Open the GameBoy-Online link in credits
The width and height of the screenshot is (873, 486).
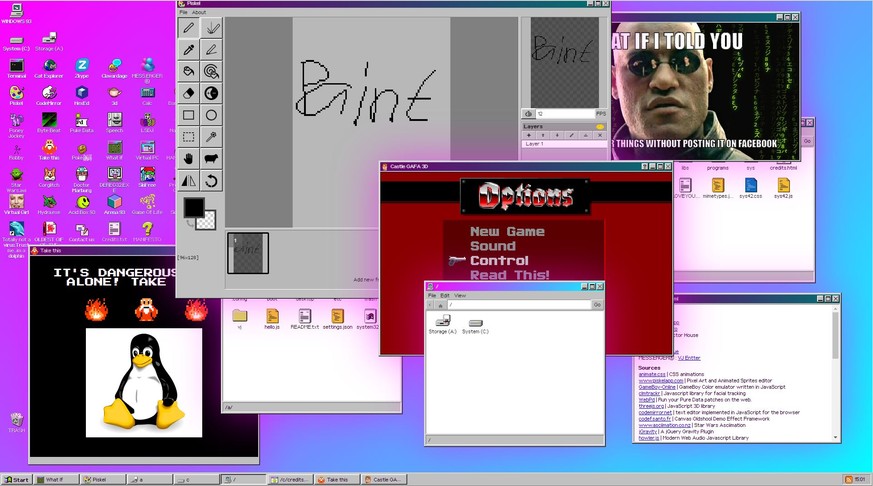657,387
